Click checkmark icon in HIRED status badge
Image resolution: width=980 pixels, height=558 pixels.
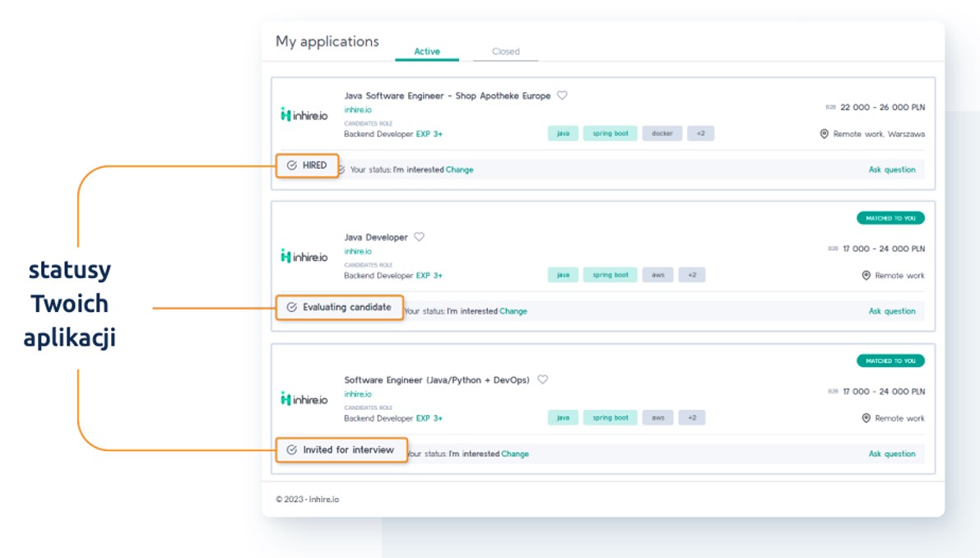(291, 165)
